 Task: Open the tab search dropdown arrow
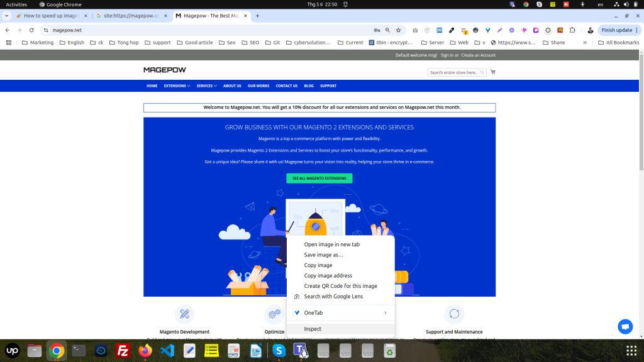[x=6, y=16]
